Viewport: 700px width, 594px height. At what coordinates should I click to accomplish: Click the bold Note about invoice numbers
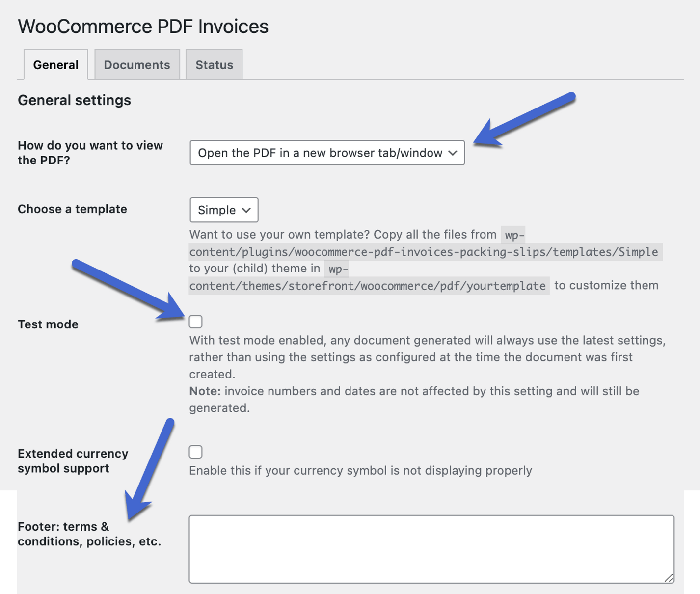click(x=205, y=391)
